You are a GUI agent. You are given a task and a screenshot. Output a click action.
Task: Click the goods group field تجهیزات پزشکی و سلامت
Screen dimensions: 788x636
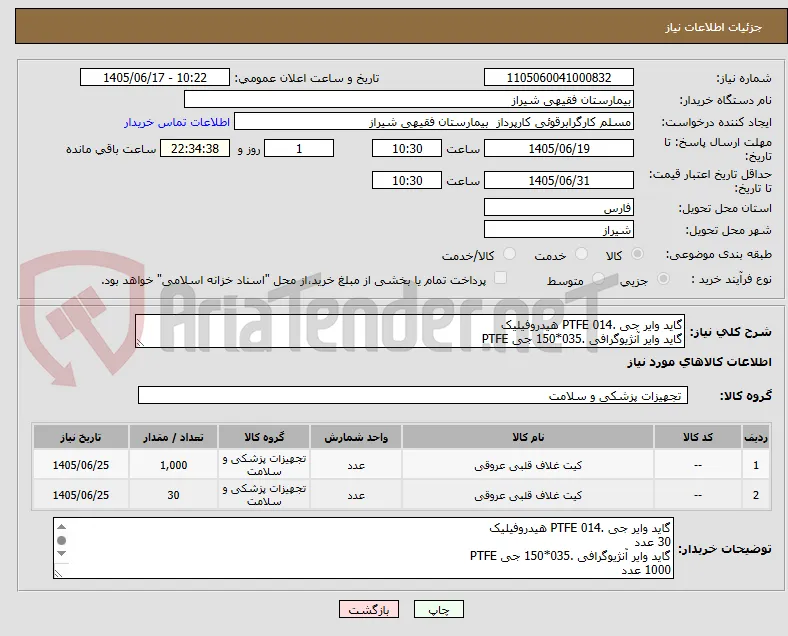(x=413, y=395)
